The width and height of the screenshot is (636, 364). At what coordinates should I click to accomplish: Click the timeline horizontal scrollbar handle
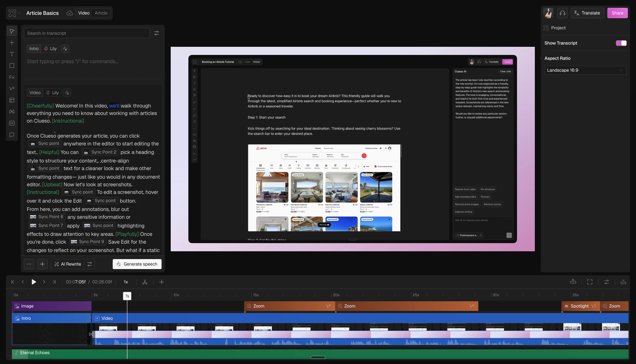coord(318,357)
